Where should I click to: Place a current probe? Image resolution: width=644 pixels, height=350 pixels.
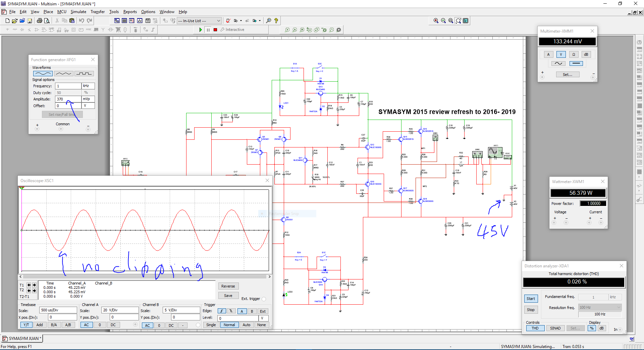coord(295,30)
